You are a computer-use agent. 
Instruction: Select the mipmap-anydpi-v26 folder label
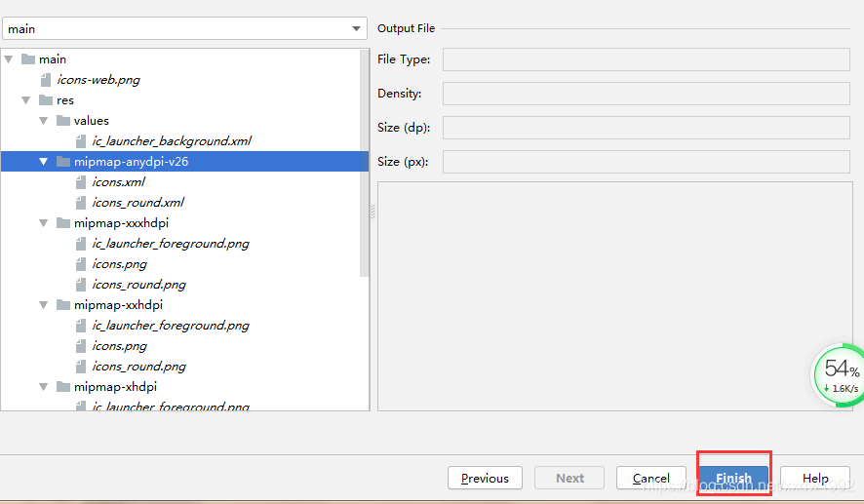(x=131, y=162)
